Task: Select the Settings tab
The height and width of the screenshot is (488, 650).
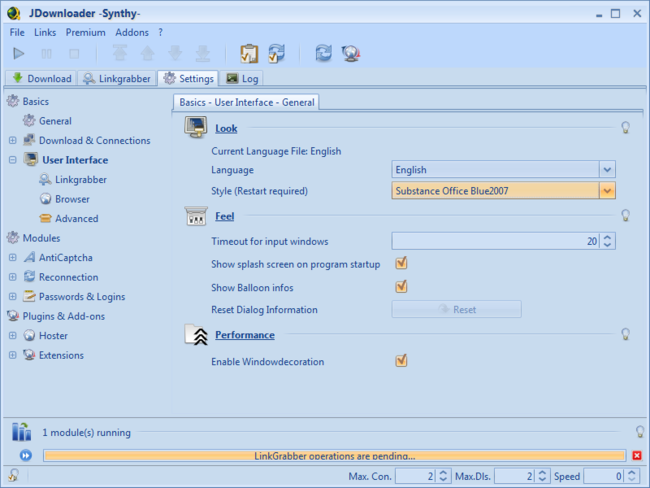Action: click(188, 78)
